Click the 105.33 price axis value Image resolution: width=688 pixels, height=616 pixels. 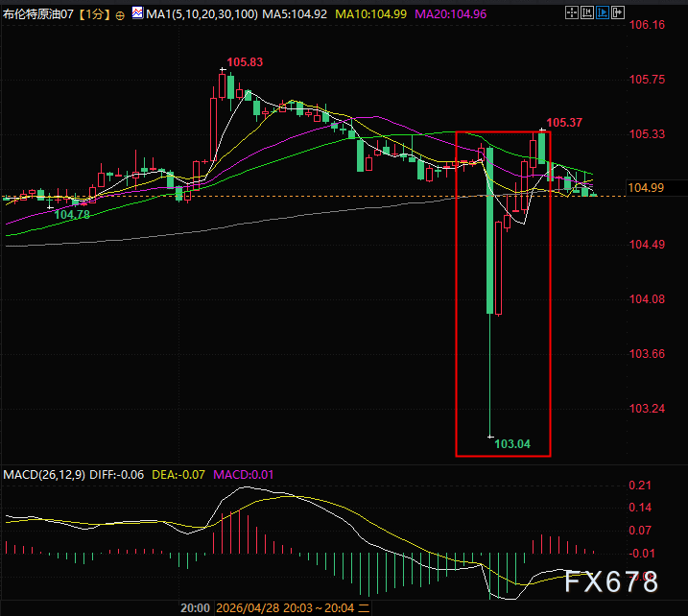[647, 134]
